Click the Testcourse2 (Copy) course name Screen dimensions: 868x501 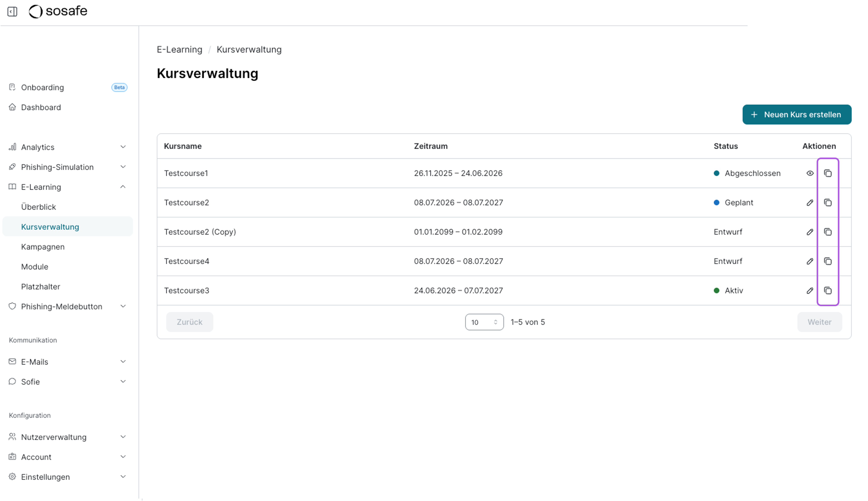(200, 232)
